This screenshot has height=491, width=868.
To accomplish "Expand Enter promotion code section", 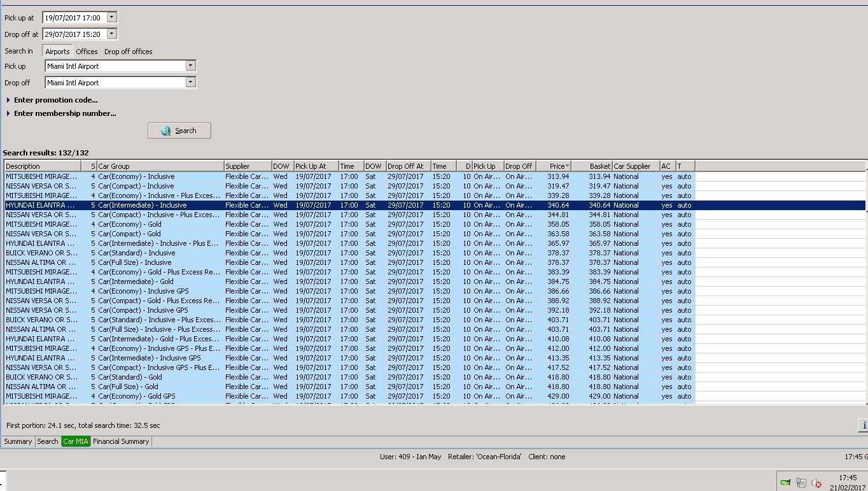I will 52,100.
